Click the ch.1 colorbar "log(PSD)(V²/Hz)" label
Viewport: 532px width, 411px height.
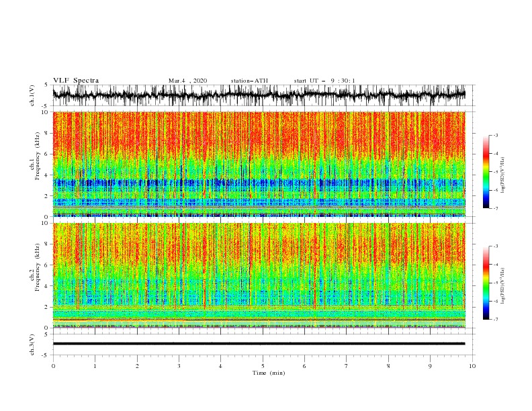pos(503,175)
